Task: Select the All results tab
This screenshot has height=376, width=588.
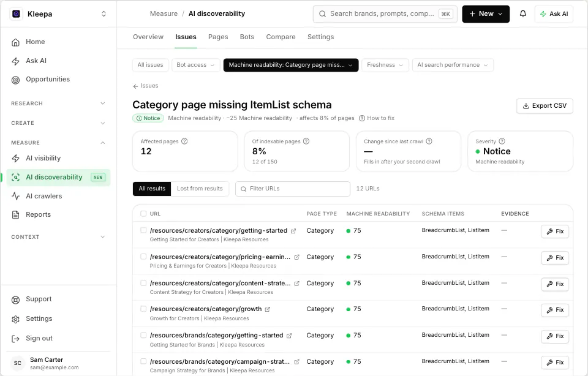Action: [151, 189]
